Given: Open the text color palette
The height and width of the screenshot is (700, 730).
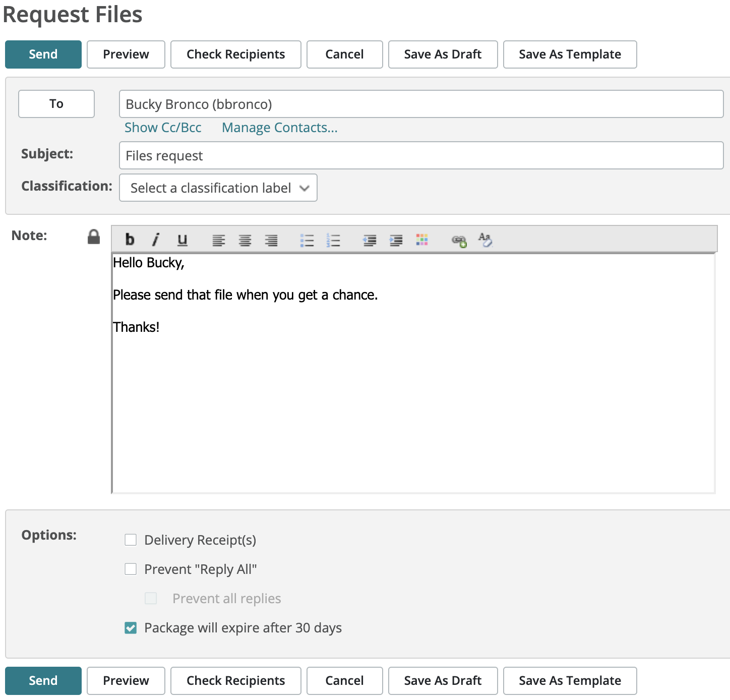Looking at the screenshot, I should click(x=422, y=240).
